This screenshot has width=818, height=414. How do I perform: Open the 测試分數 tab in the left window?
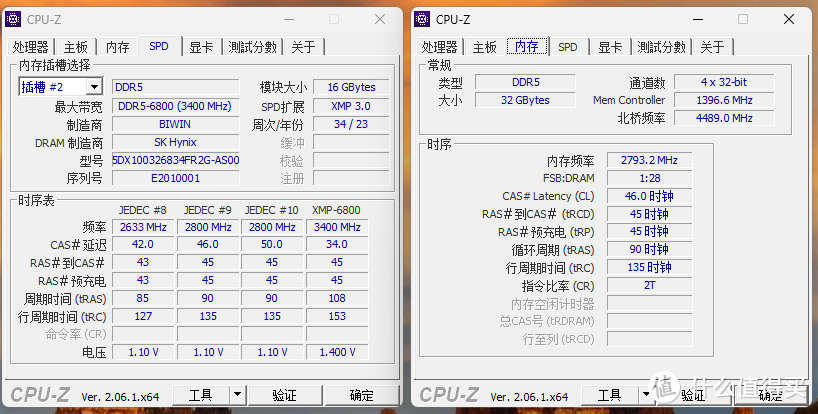click(252, 47)
